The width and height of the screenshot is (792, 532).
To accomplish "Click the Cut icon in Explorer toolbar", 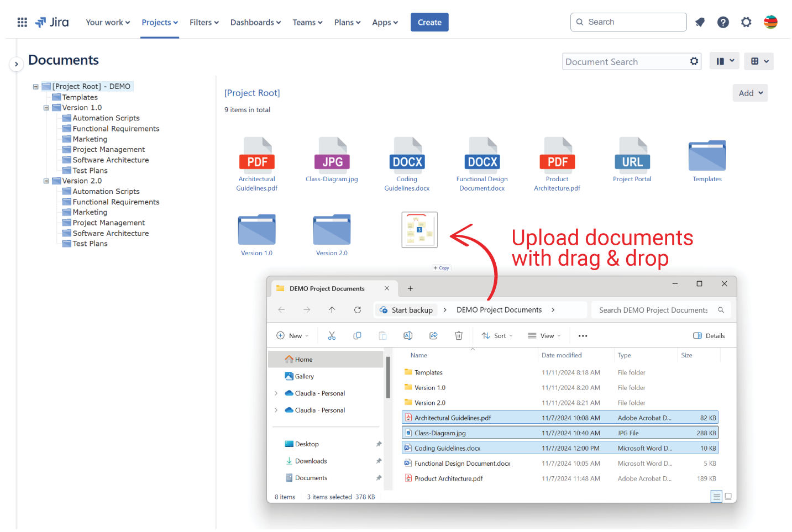I will coord(332,335).
